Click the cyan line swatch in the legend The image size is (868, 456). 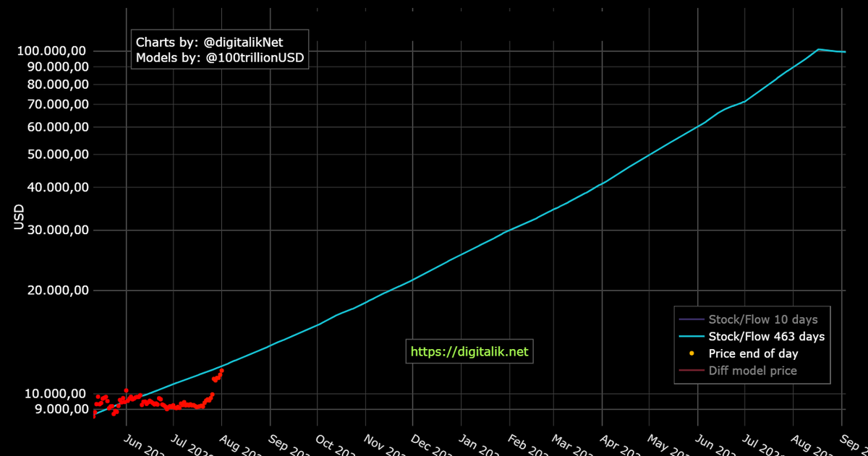[x=692, y=336]
